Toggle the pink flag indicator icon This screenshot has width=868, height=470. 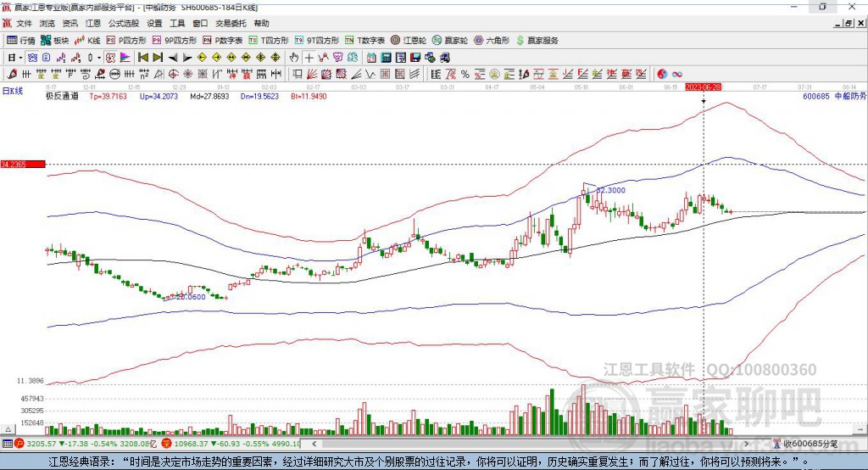point(125,58)
